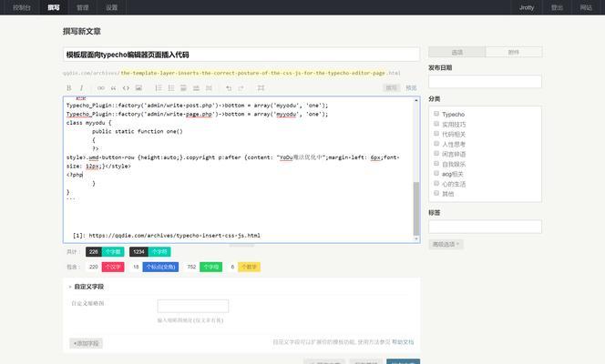Tick the 心的生活 category checkbox

436,183
